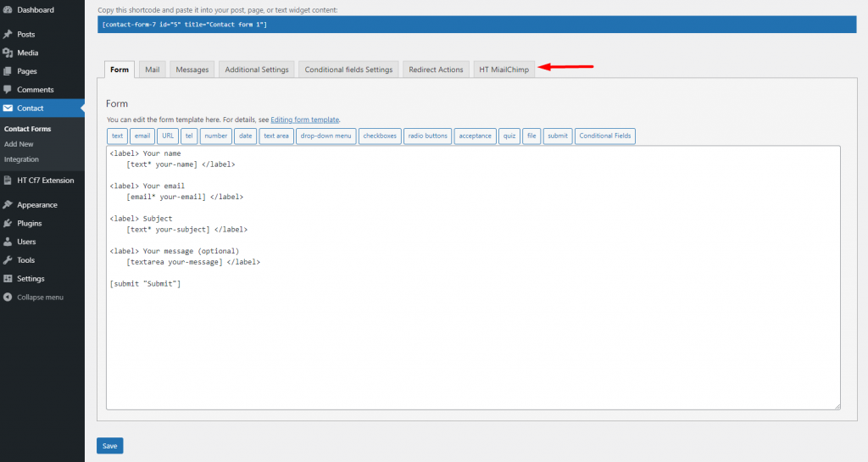Image resolution: width=868 pixels, height=462 pixels.
Task: Open the Conditional fields Settings tab
Action: tap(348, 70)
